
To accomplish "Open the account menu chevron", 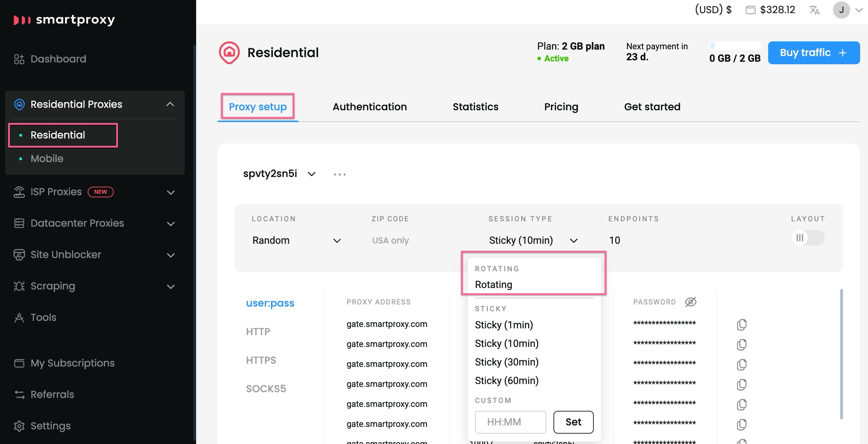I will click(x=859, y=10).
